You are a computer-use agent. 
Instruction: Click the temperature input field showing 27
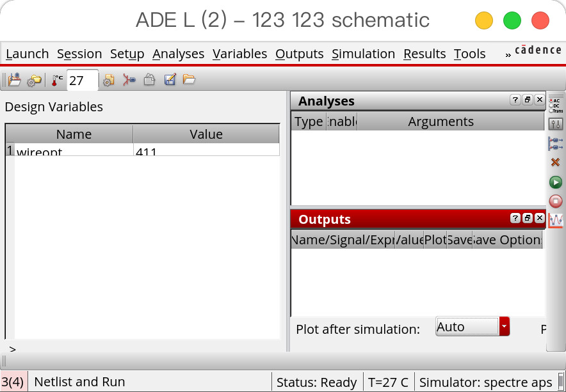tap(83, 80)
